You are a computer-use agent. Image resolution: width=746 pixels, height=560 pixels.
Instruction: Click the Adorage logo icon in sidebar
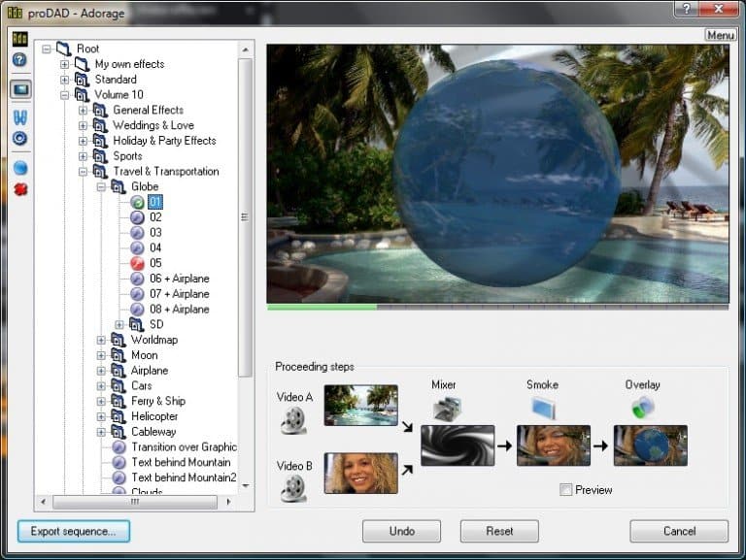click(x=19, y=39)
